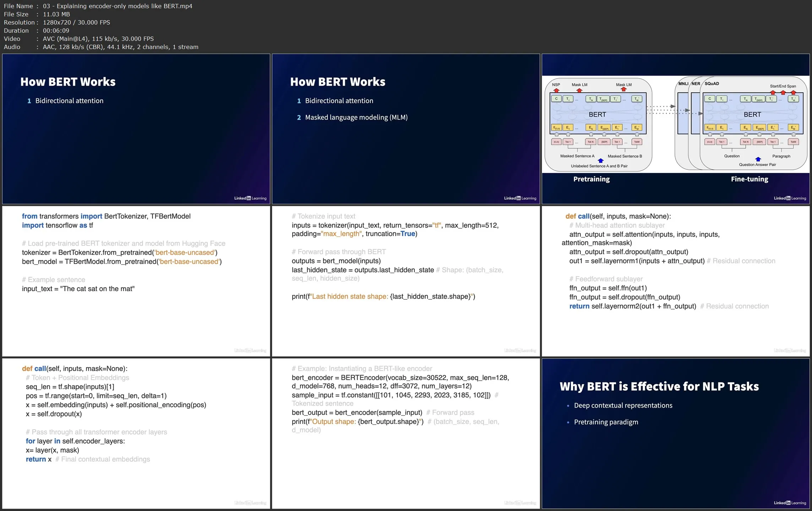The height and width of the screenshot is (511, 812).
Task: Open the Tokenize input text code thumbnail
Action: pos(406,281)
